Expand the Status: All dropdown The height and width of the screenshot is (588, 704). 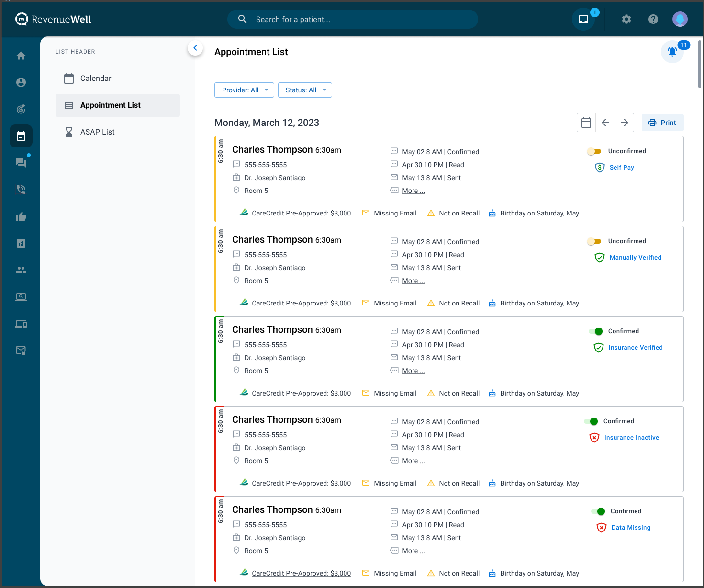pos(305,90)
